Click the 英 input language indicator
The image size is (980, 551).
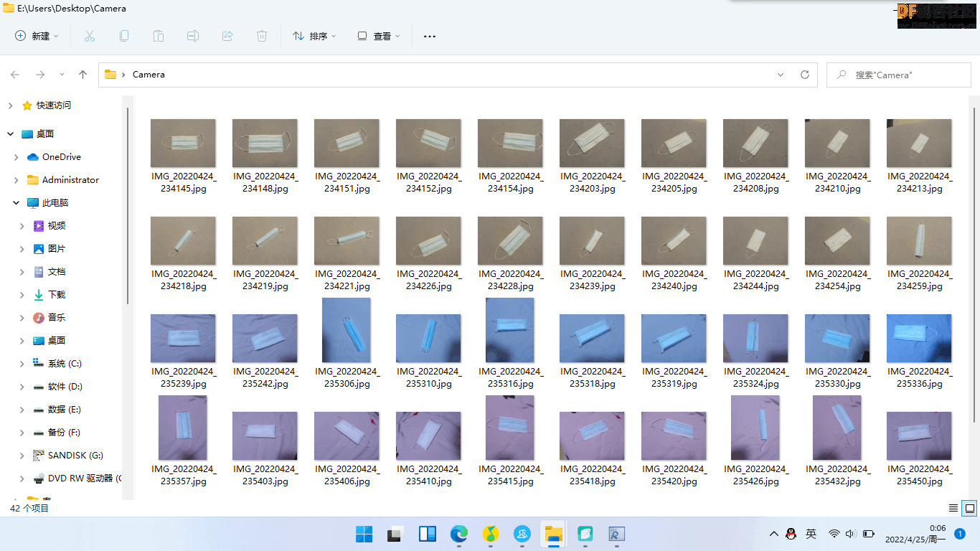click(x=811, y=534)
